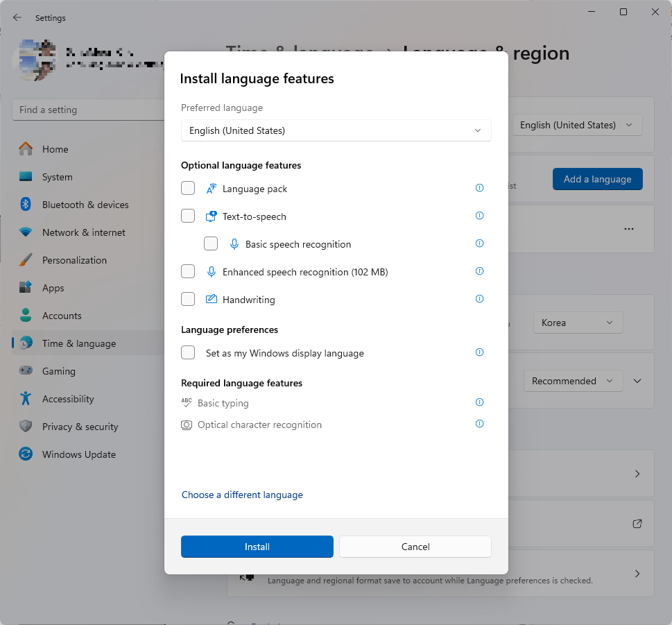Click info icon beside Enhanced speech recognition
Screen dimensions: 672x625
tap(480, 271)
